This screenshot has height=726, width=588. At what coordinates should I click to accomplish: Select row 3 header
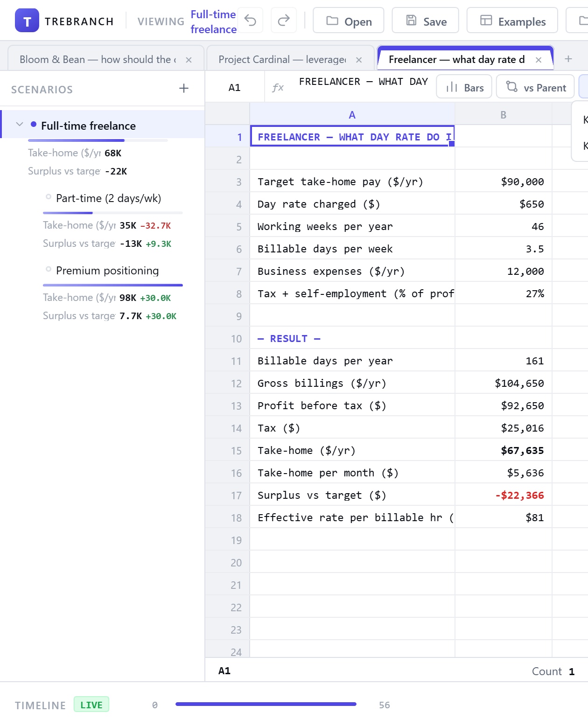(228, 181)
